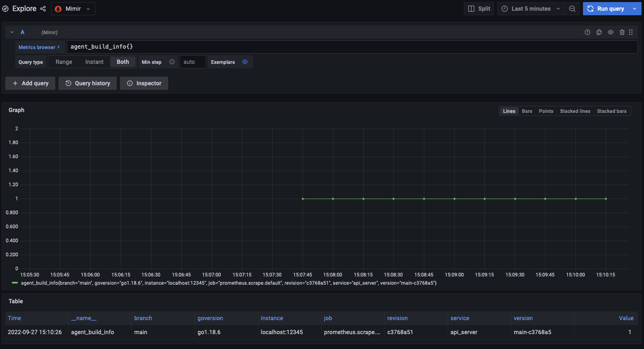Collapse query row A with its chevron

point(11,32)
